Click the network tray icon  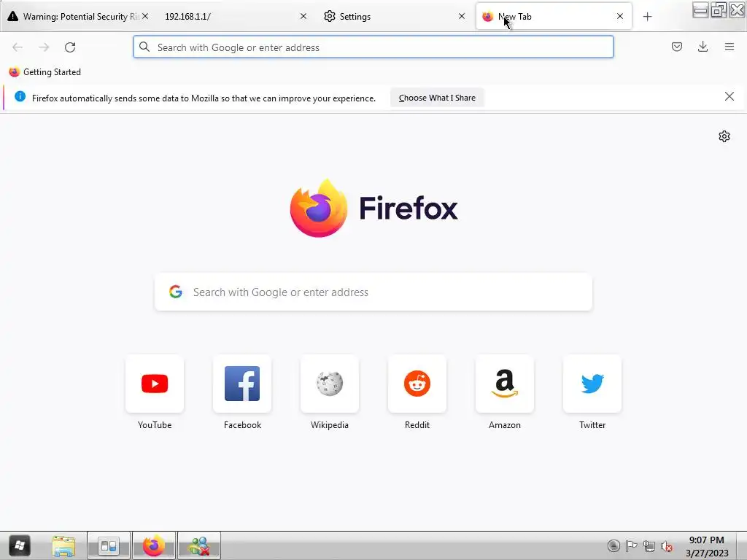coord(649,545)
